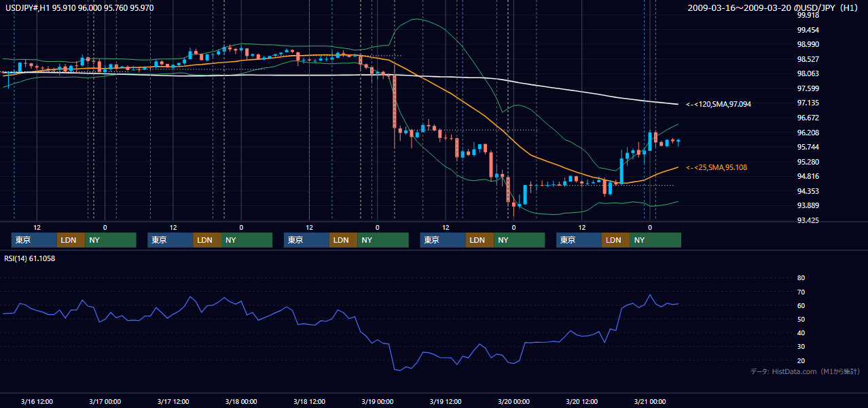Select the LDN session block for 3/17
868x408 pixels.
click(207, 240)
